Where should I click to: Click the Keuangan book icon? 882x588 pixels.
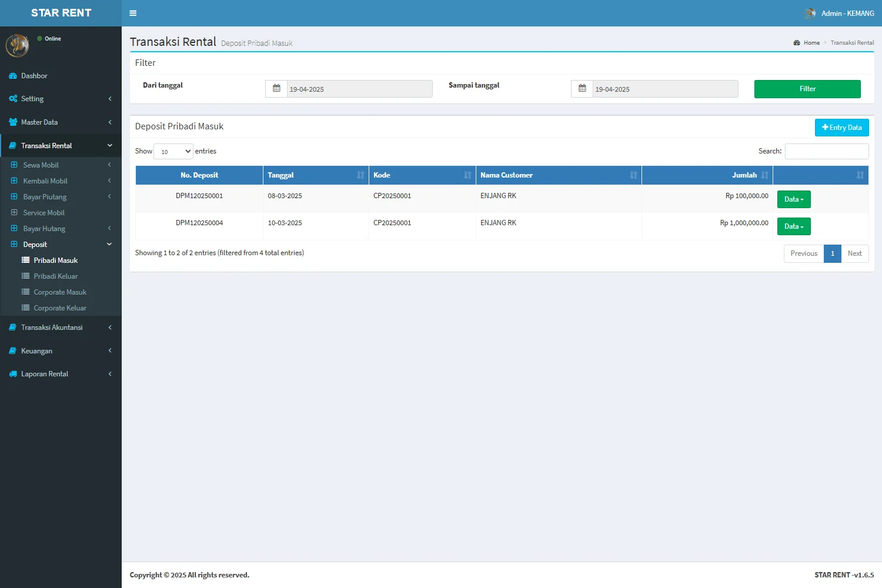(13, 351)
